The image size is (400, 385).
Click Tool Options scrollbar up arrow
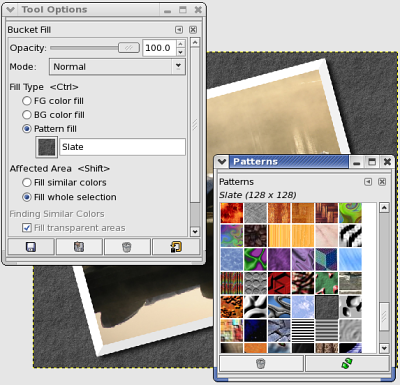pos(195,43)
